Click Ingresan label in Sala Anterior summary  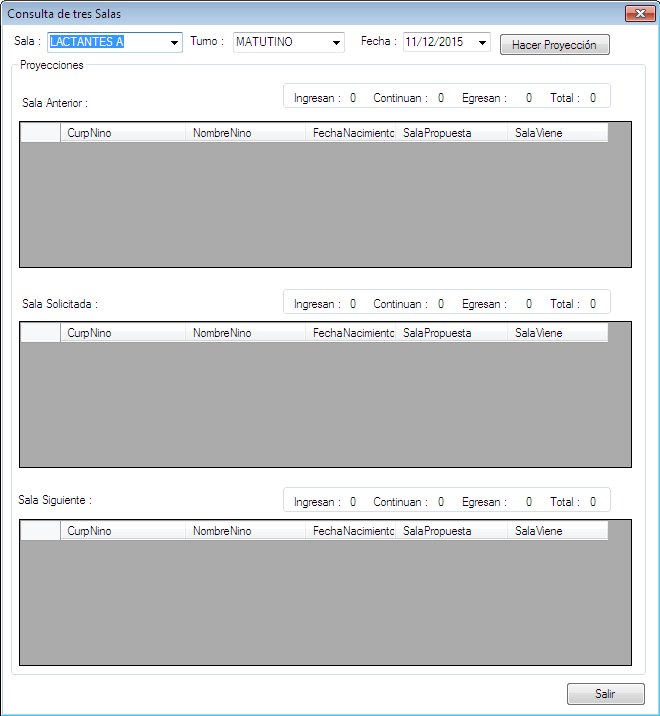[x=317, y=98]
